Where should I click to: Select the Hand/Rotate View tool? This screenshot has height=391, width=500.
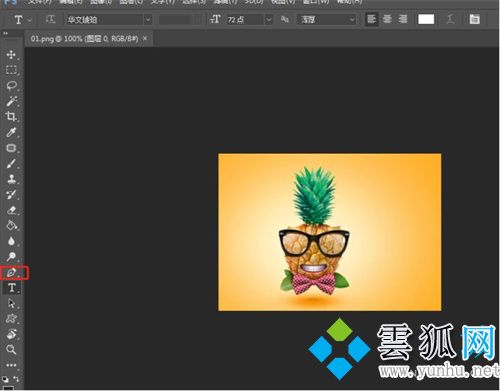11,334
